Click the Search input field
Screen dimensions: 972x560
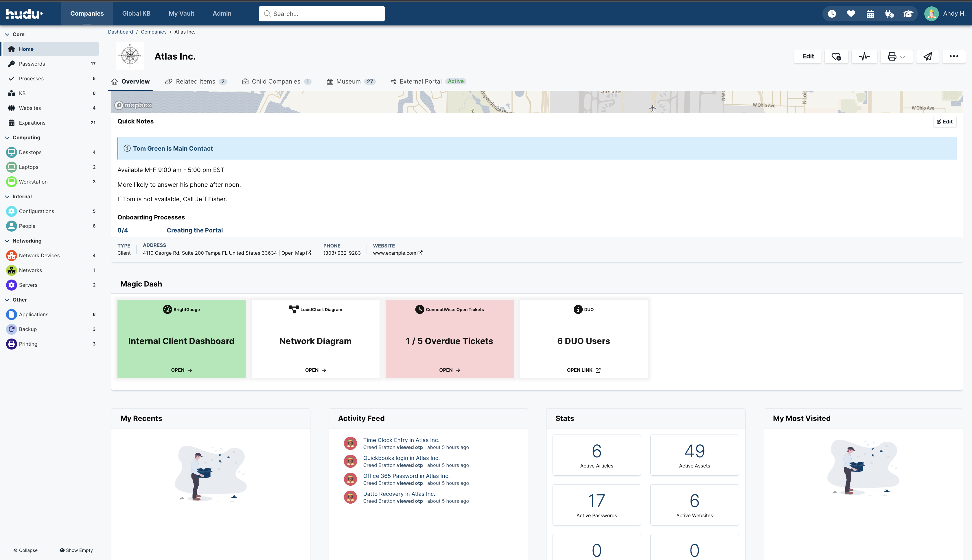(x=321, y=14)
